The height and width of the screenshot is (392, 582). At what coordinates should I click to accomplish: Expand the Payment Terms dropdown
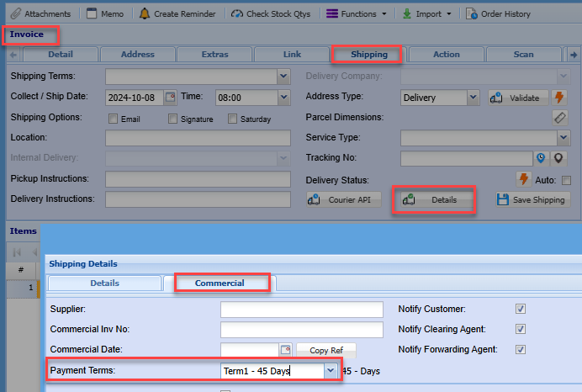click(x=331, y=370)
